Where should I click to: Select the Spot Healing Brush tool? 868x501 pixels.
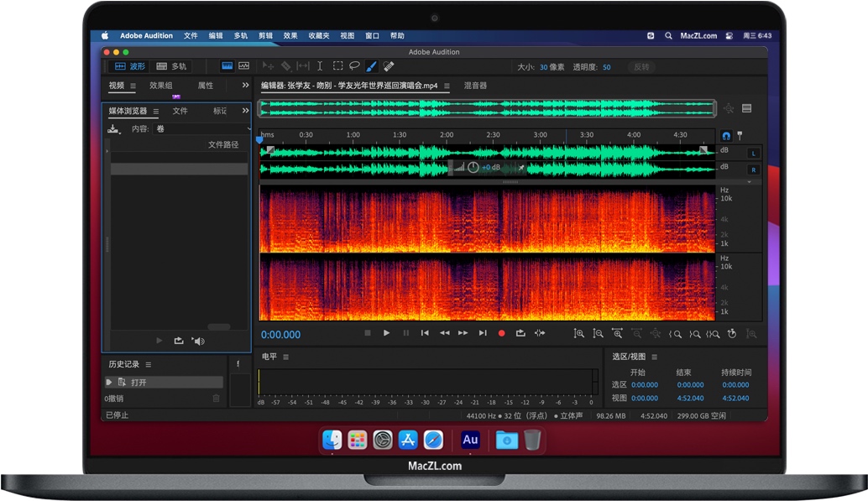[x=389, y=66]
